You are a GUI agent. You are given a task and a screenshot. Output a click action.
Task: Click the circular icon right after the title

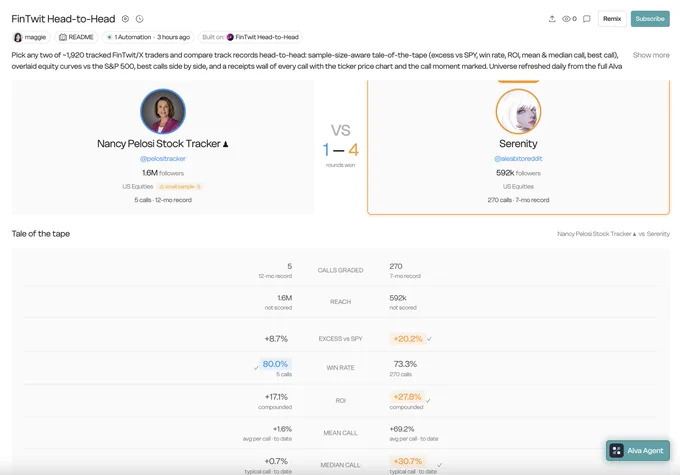[125, 19]
